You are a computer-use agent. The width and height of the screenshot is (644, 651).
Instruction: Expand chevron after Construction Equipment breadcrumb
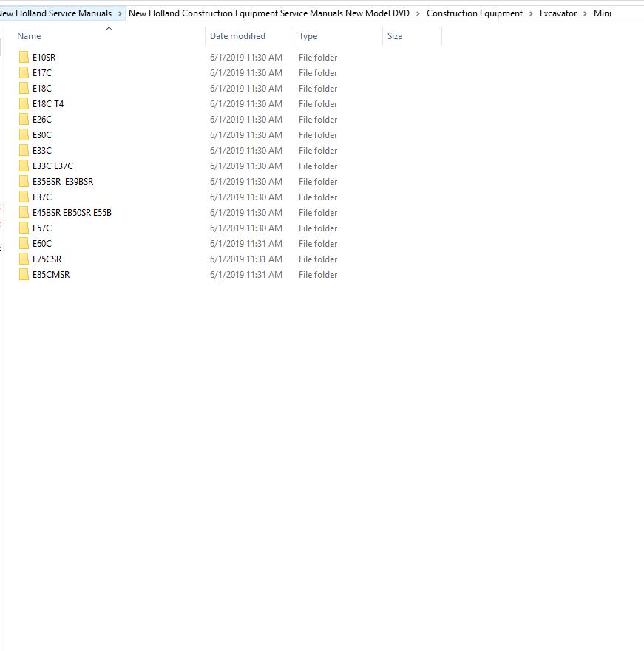(x=531, y=13)
